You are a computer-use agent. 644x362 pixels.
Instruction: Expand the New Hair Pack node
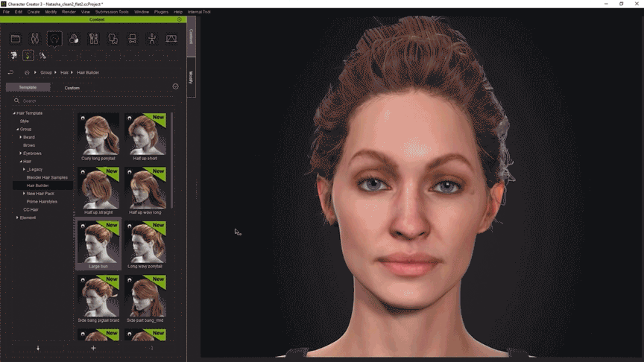point(24,194)
